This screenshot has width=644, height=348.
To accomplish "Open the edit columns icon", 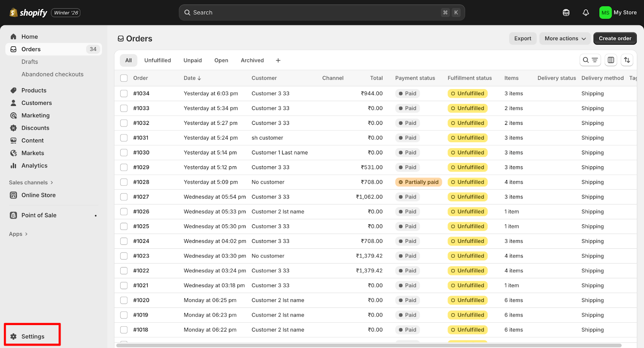I will click(x=611, y=60).
